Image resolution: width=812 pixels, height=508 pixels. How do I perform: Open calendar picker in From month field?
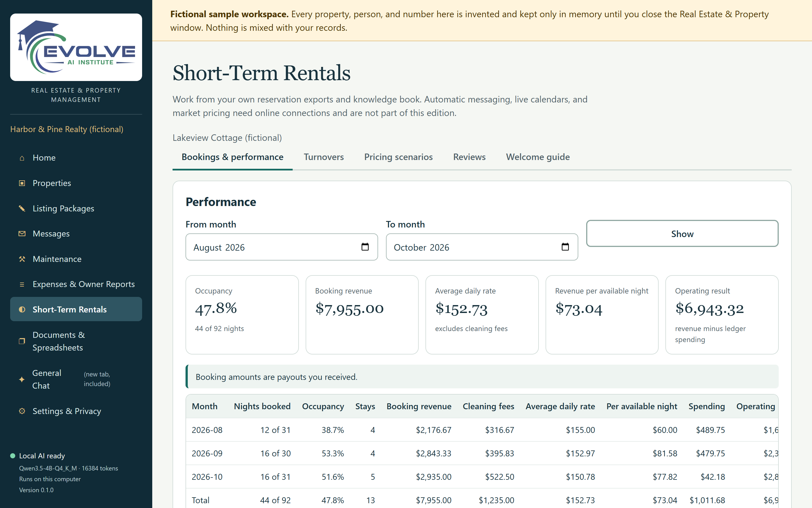click(x=365, y=247)
